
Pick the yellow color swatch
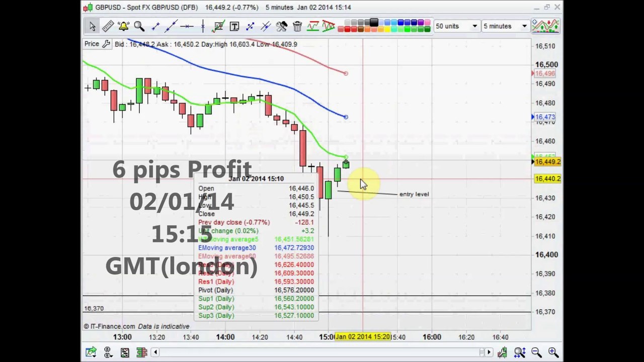387,29
